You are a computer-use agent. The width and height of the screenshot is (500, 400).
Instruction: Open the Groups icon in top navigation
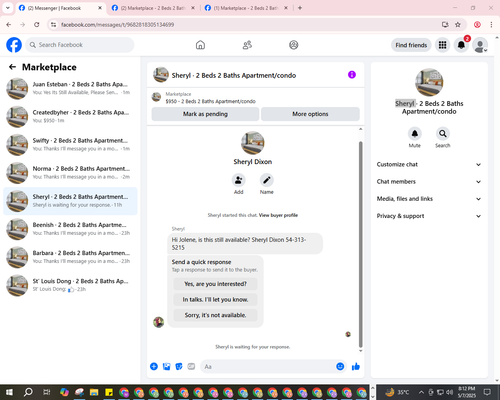tap(294, 45)
